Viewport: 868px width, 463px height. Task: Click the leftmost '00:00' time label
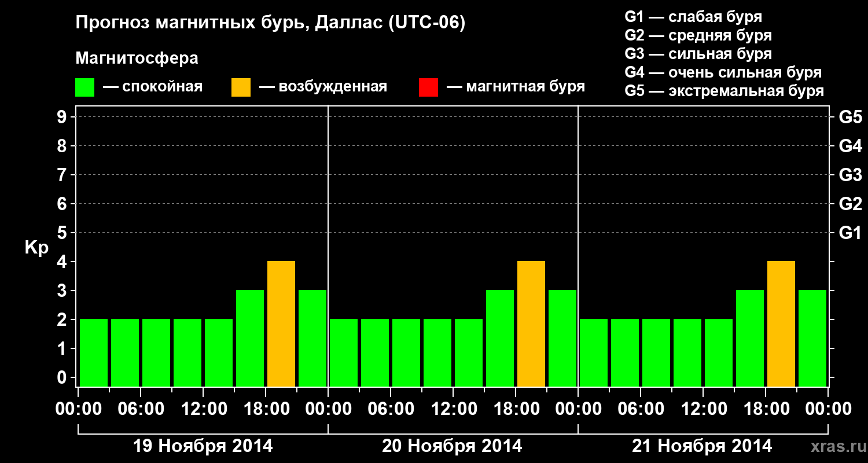tap(79, 409)
